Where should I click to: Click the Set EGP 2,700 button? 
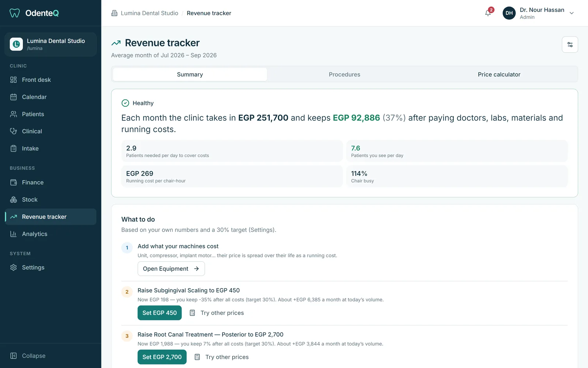tap(162, 357)
